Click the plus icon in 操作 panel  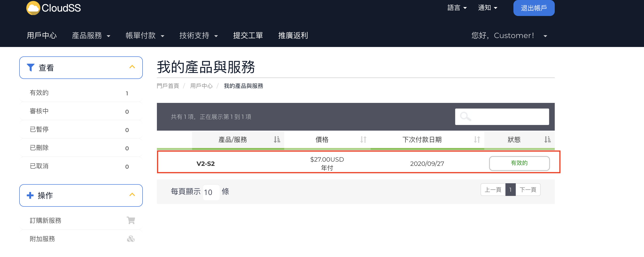pos(30,195)
